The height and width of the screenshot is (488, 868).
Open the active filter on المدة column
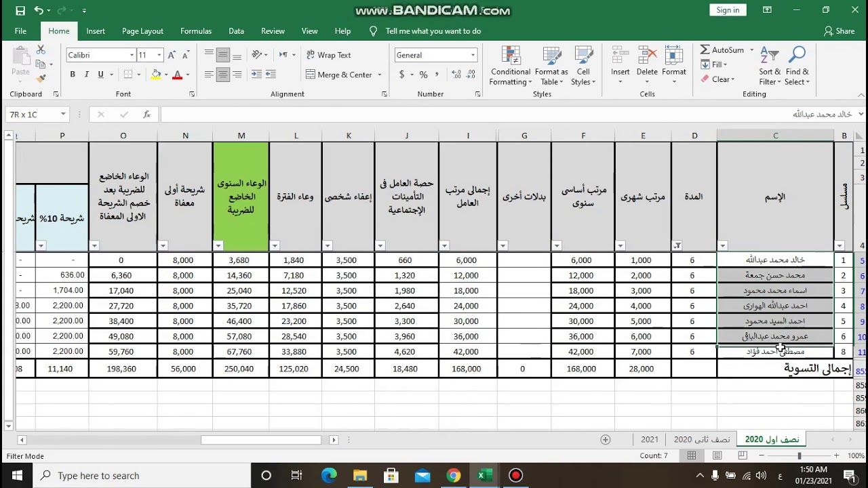[677, 246]
